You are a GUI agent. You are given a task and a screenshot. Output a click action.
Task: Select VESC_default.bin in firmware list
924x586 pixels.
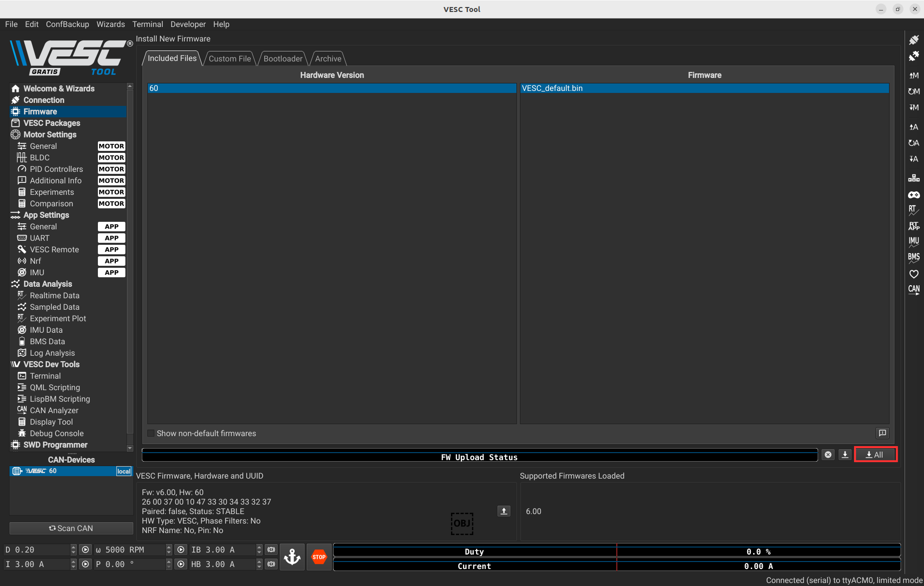704,88
